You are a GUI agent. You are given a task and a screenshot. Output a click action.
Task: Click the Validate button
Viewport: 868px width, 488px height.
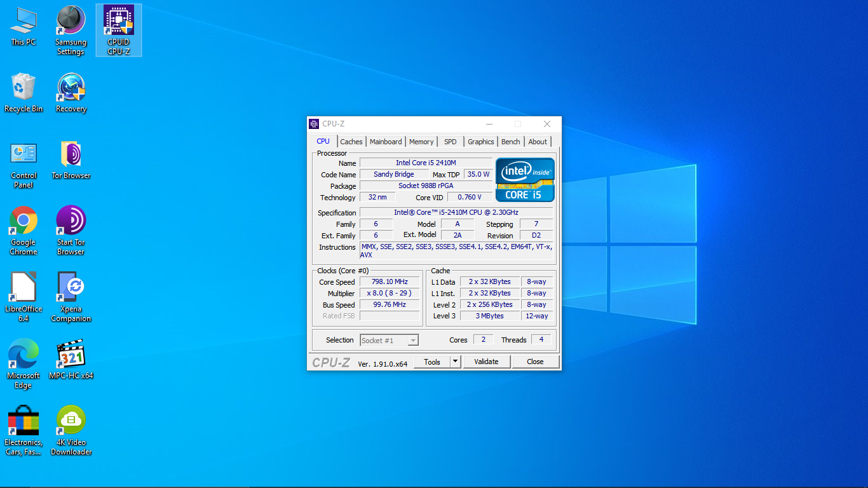click(x=486, y=362)
